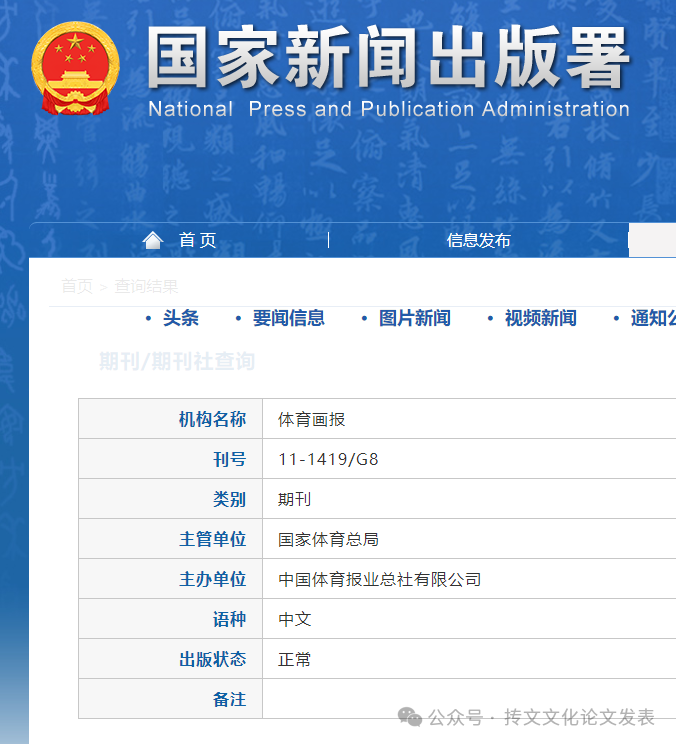Click the 首页 breadcrumb link
The width and height of the screenshot is (676, 744).
[x=77, y=286]
